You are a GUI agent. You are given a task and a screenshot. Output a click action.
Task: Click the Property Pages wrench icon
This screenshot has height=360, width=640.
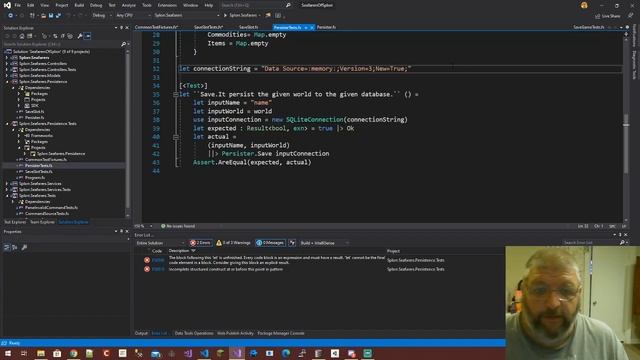coord(24,247)
